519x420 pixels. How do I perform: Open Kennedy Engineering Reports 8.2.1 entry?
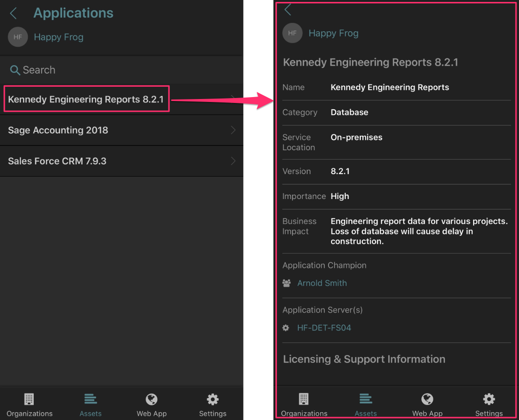tap(86, 100)
